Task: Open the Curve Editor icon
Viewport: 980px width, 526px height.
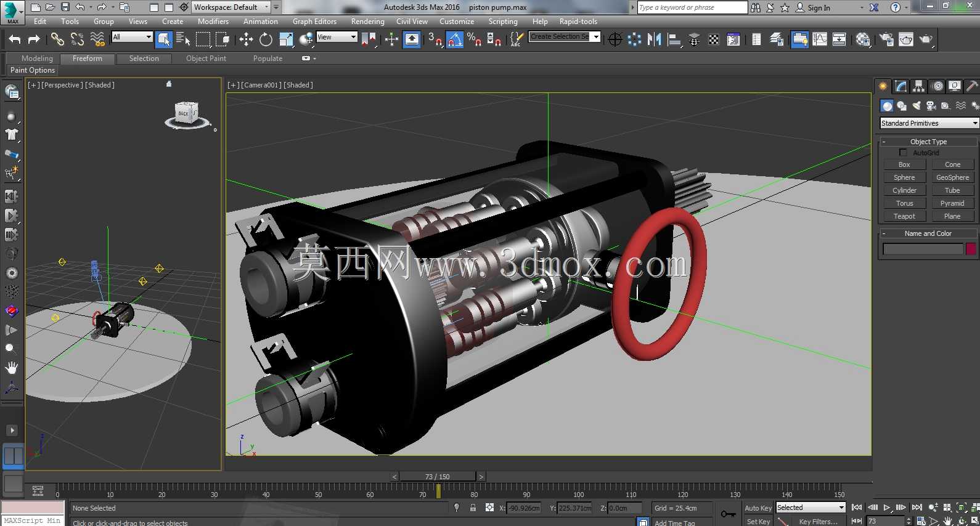Action: [820, 39]
